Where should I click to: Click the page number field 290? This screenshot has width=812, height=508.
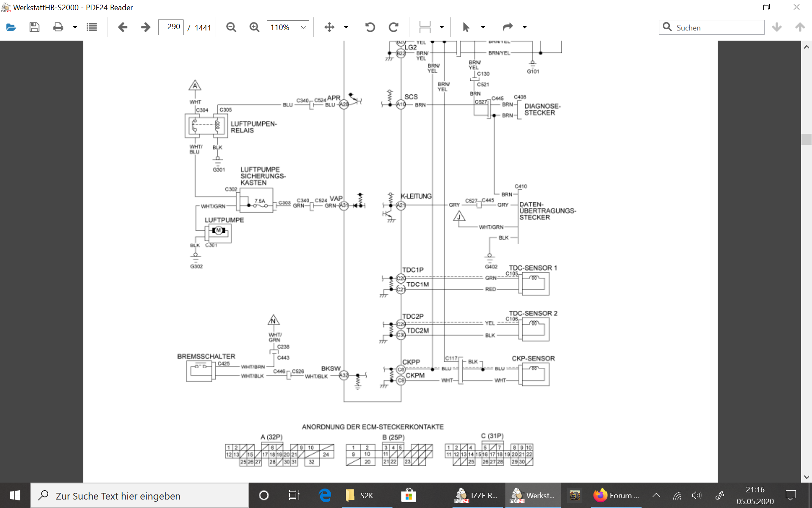click(x=171, y=27)
